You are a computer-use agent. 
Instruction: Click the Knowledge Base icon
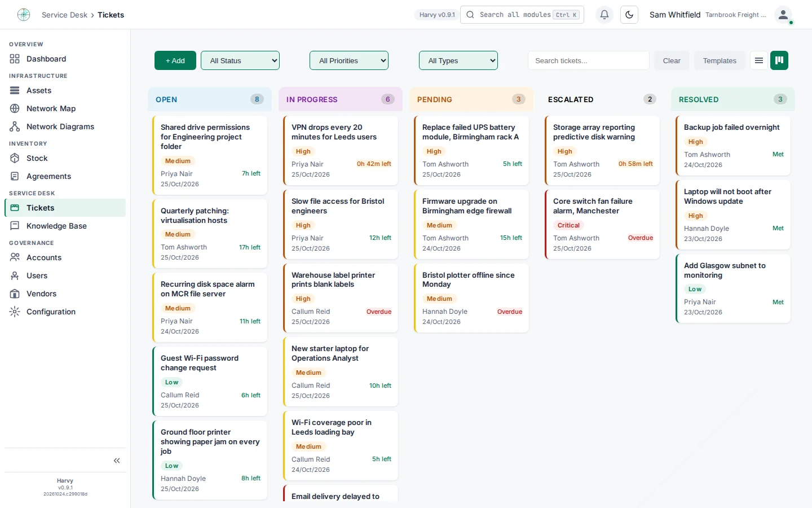pos(15,226)
